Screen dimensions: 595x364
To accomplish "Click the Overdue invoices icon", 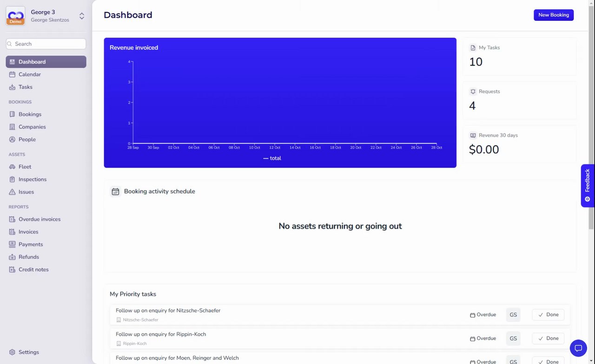I will click(12, 219).
